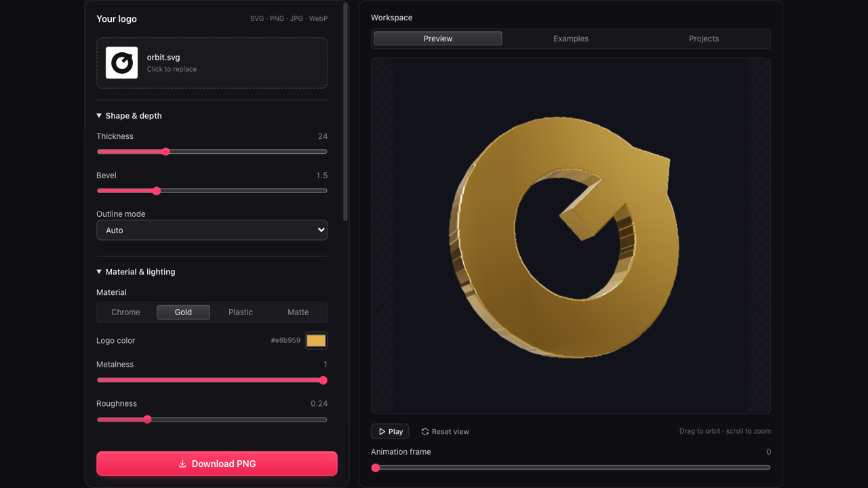Image resolution: width=868 pixels, height=488 pixels.
Task: Select the Gold material
Action: click(183, 312)
